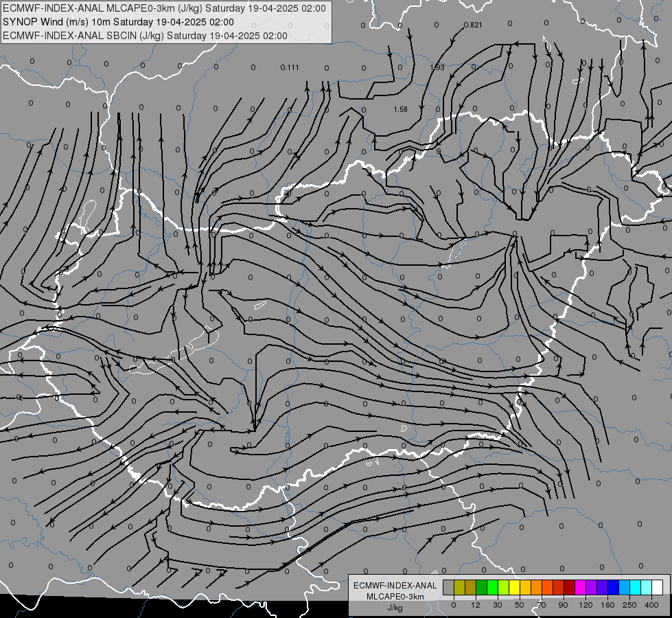Click the J/kg unit label in legend
The image size is (672, 618).
click(x=395, y=608)
